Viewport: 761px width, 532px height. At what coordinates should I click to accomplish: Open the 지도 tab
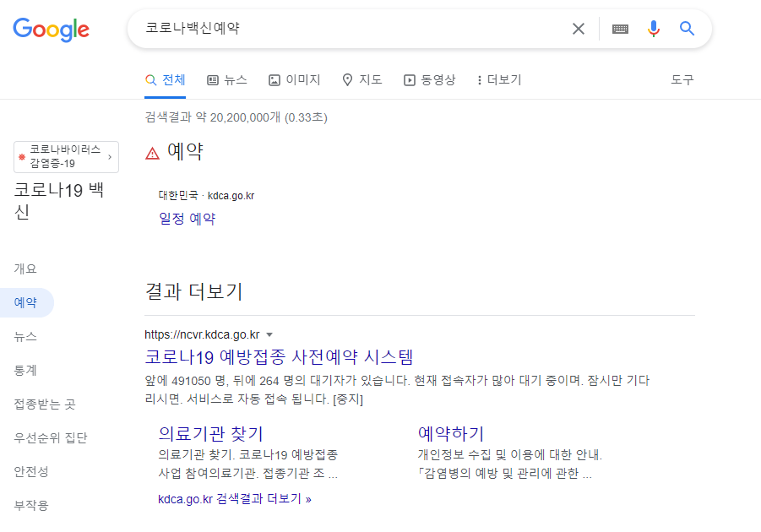tap(362, 79)
